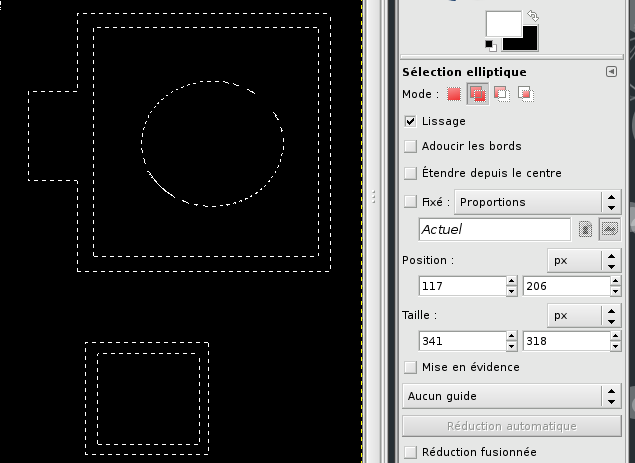
Task: Enable Adoucir les bords option
Action: [411, 147]
